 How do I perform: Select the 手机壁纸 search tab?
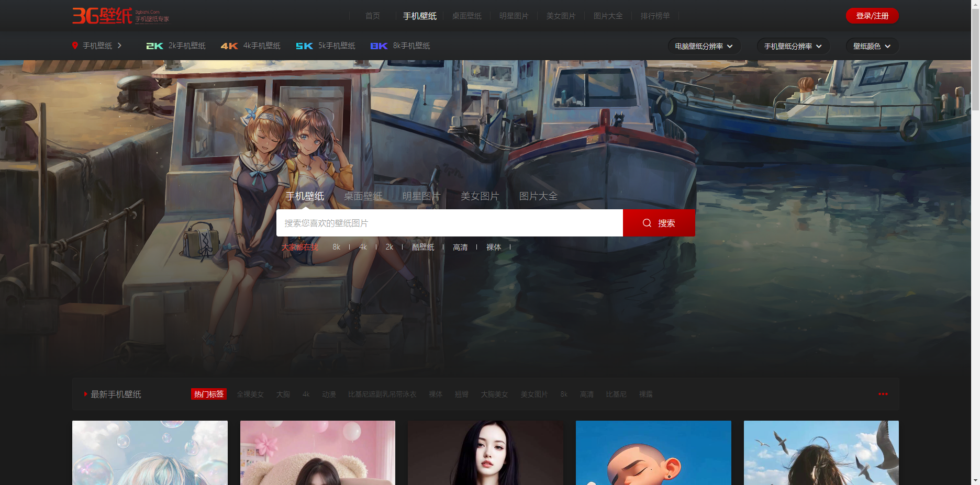click(x=305, y=196)
